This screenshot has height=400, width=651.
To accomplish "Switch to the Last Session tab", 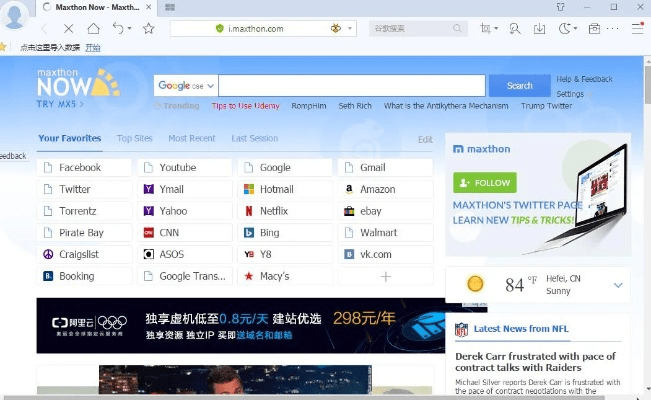I will pyautogui.click(x=254, y=138).
